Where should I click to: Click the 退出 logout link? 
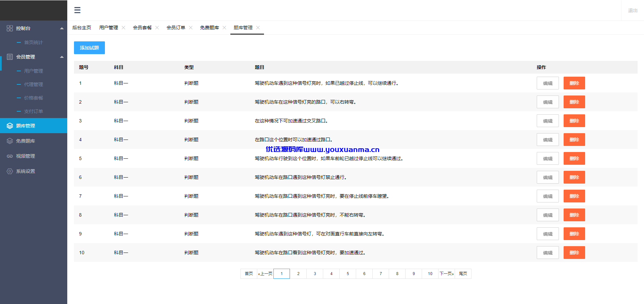point(633,10)
